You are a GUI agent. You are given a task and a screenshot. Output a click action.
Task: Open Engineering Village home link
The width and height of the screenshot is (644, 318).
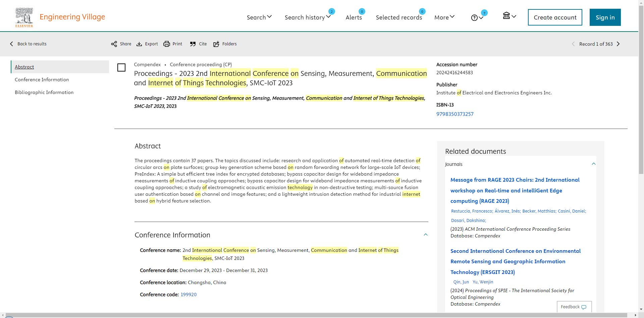72,17
